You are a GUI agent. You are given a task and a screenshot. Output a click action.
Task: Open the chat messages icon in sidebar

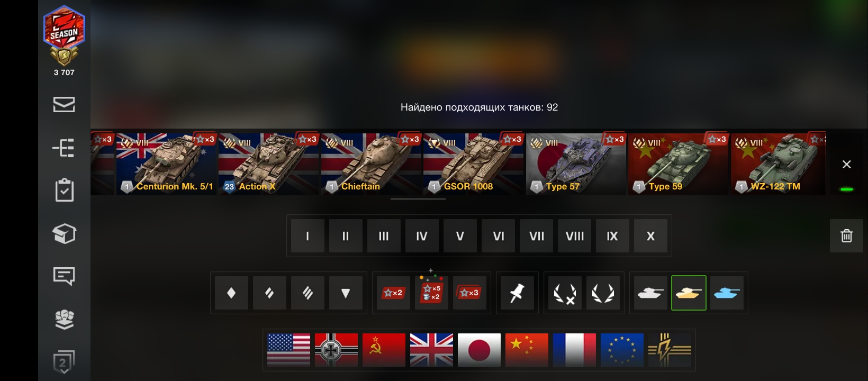[64, 276]
